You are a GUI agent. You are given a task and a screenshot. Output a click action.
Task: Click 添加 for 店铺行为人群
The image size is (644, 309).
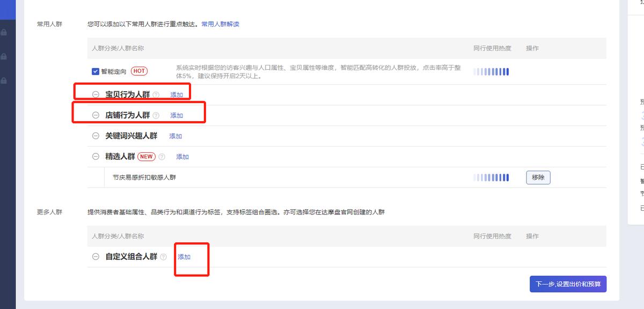click(177, 115)
